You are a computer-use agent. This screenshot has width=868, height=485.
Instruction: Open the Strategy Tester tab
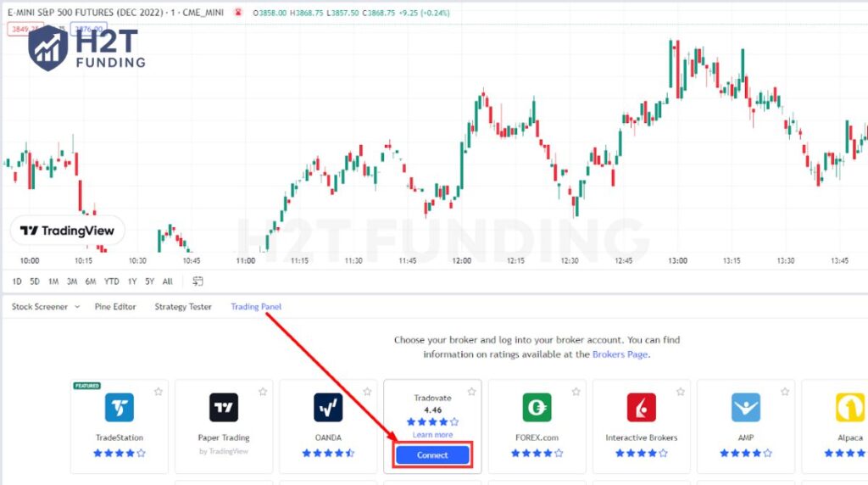(x=183, y=307)
